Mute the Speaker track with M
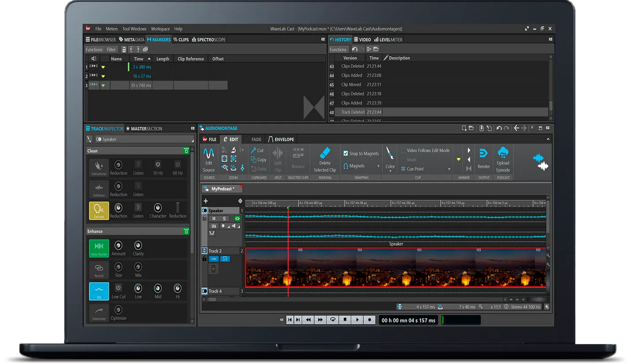The image size is (631, 364). tap(215, 219)
